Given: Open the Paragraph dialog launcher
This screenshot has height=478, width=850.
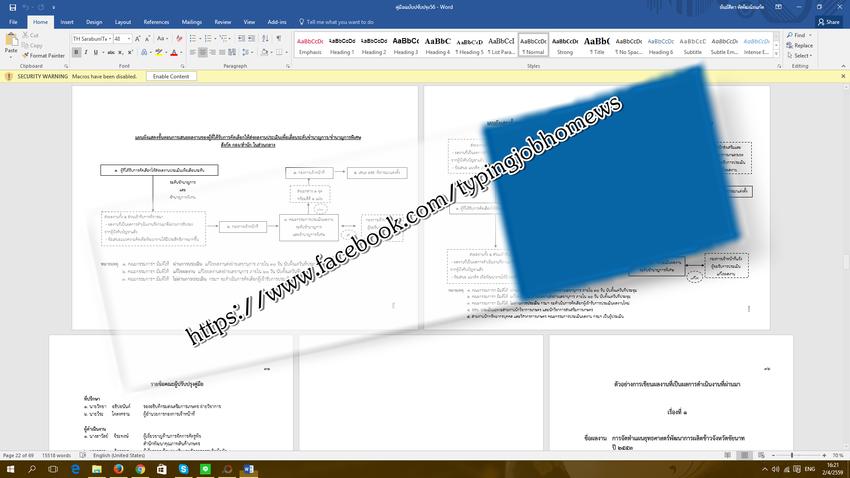Looking at the screenshot, I should point(288,66).
